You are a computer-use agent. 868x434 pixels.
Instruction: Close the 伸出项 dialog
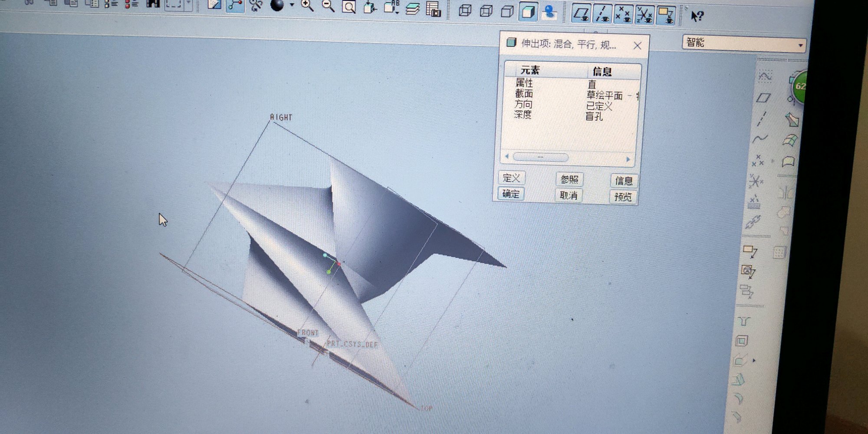pos(637,46)
